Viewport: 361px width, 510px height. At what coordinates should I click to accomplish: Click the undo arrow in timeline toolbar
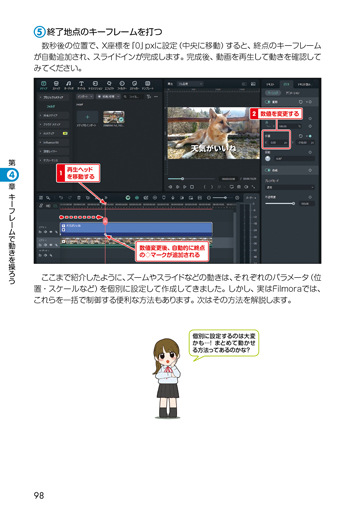[61, 198]
